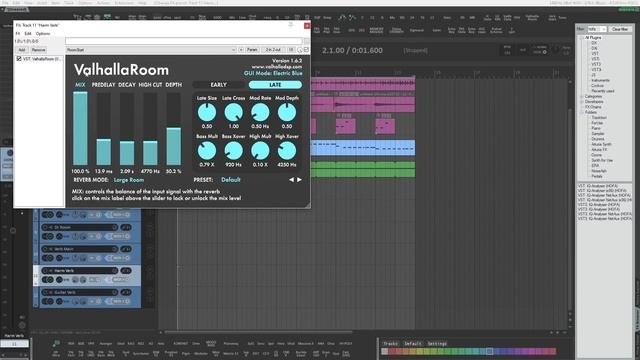Viewport: 640px width, 360px height.
Task: Click the DEPTH slider bar
Action: point(173,129)
